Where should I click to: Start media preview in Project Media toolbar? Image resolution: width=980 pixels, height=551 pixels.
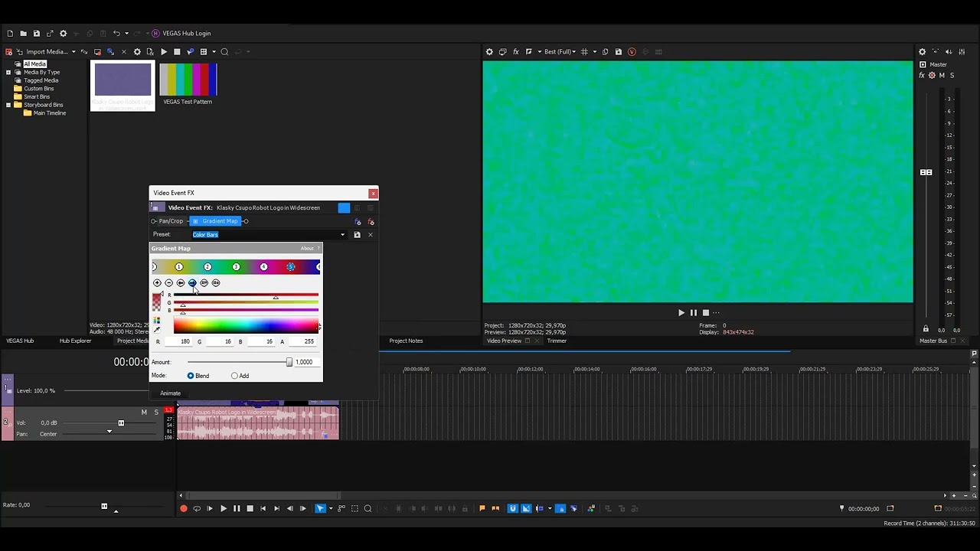click(164, 52)
